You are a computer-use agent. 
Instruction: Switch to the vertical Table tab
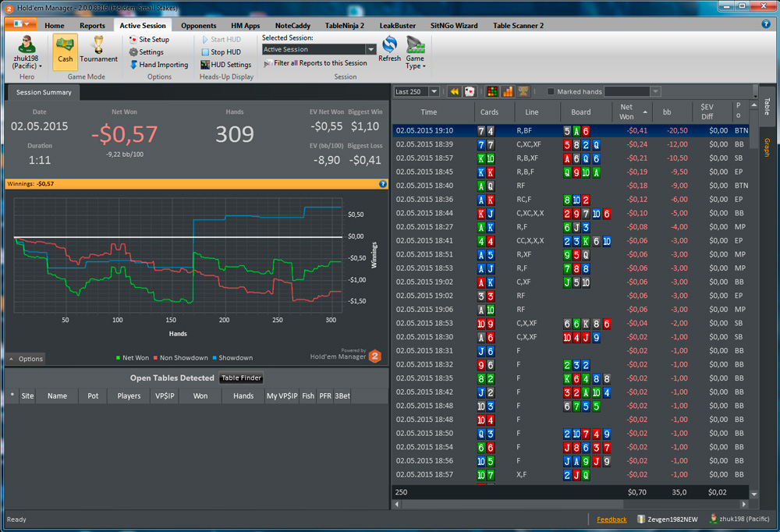pyautogui.click(x=767, y=106)
